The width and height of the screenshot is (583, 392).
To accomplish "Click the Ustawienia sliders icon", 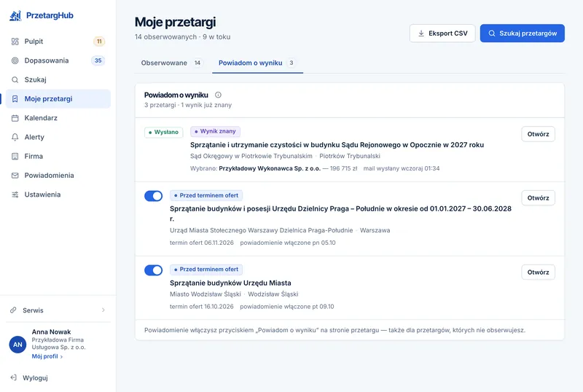I will (15, 195).
